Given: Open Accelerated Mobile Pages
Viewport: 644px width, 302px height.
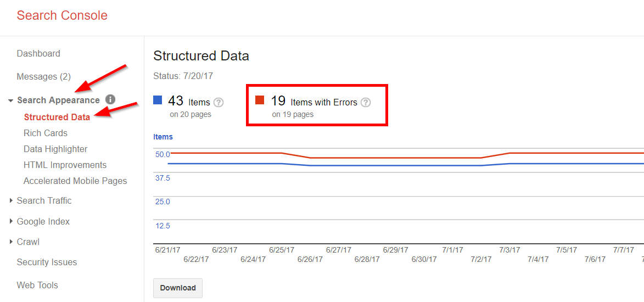Looking at the screenshot, I should [75, 181].
